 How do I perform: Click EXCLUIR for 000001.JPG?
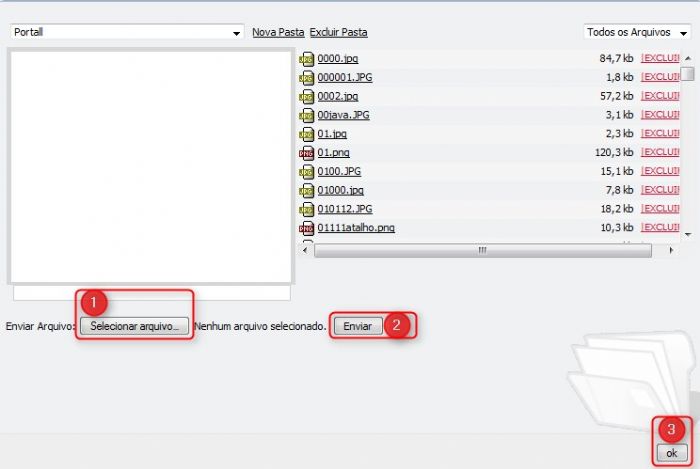click(x=660, y=77)
